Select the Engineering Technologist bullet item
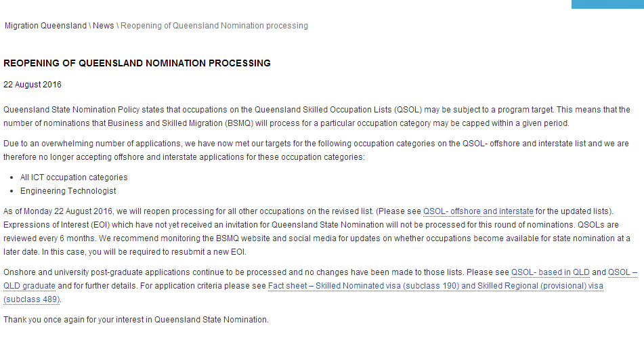 68,191
